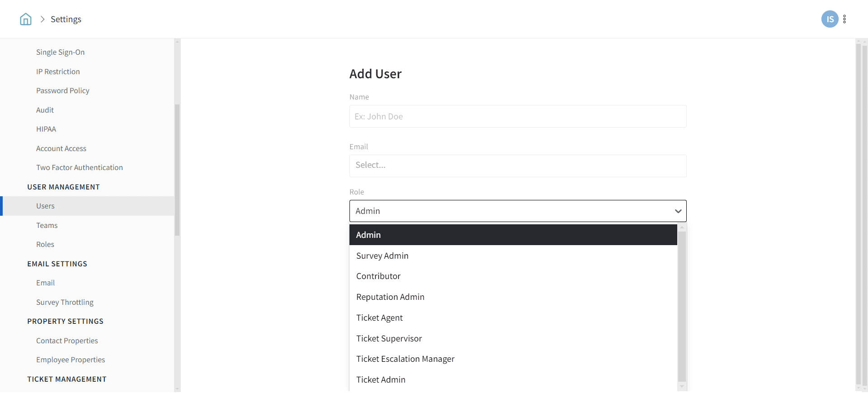Open Two Factor Authentication settings
This screenshot has height=393, width=868.
pyautogui.click(x=80, y=168)
